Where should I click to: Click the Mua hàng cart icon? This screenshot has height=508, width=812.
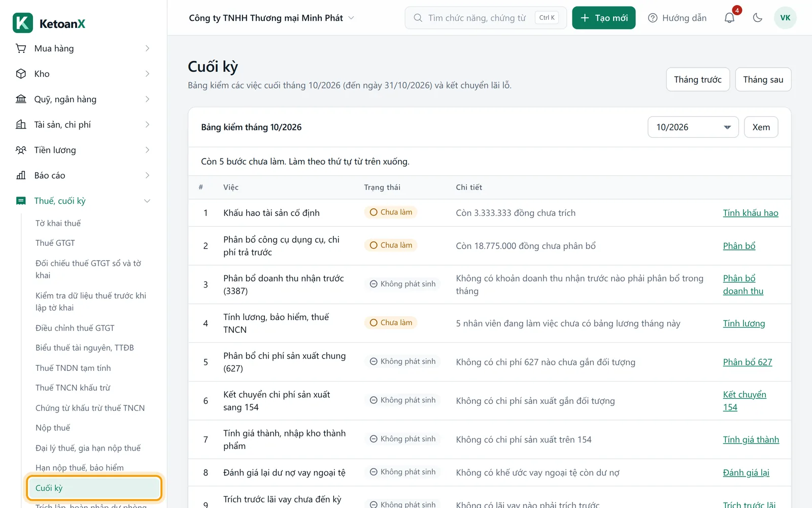click(21, 48)
